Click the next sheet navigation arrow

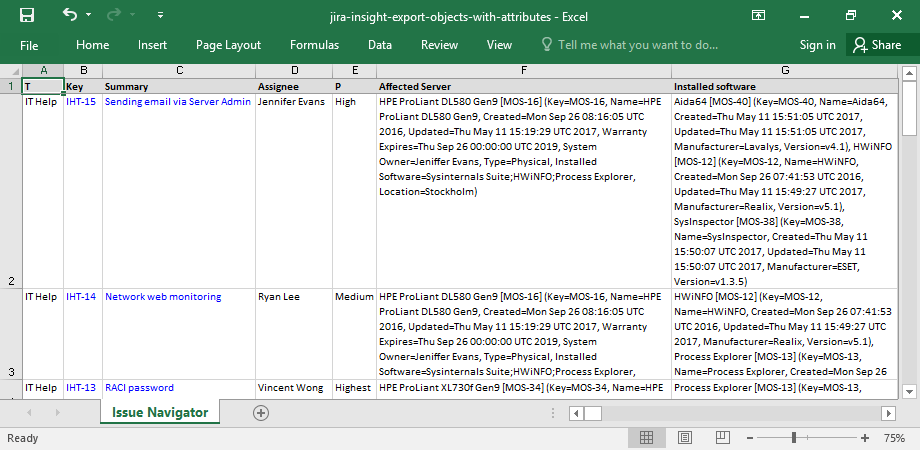pyautogui.click(x=58, y=413)
